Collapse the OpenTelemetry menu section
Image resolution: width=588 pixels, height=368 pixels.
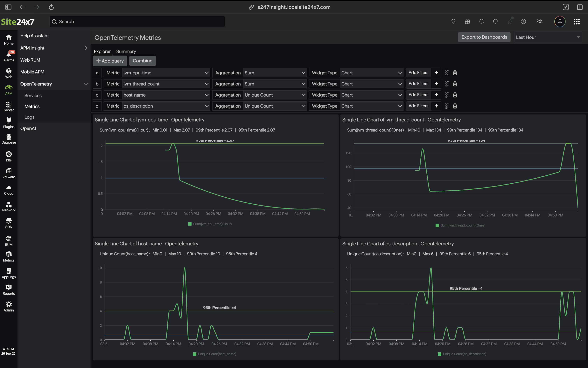pos(86,84)
